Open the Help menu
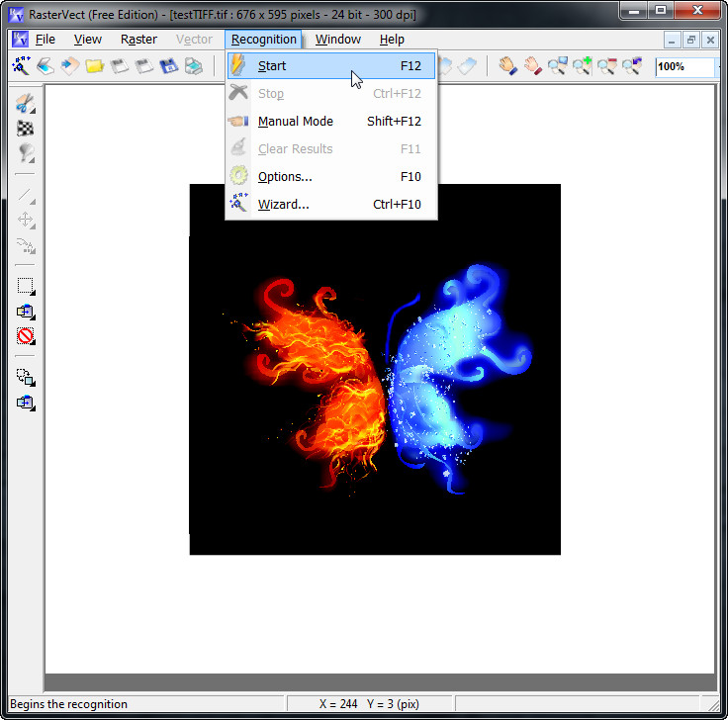This screenshot has width=728, height=720. coord(392,40)
